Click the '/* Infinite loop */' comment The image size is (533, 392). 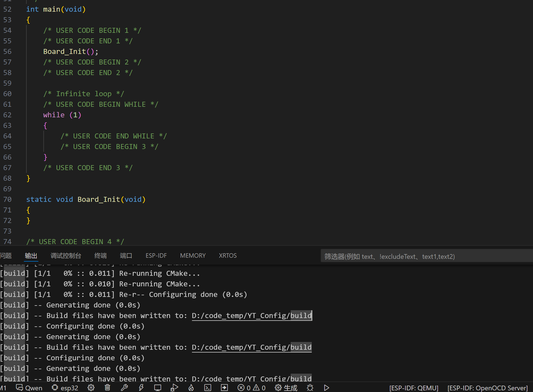click(84, 94)
